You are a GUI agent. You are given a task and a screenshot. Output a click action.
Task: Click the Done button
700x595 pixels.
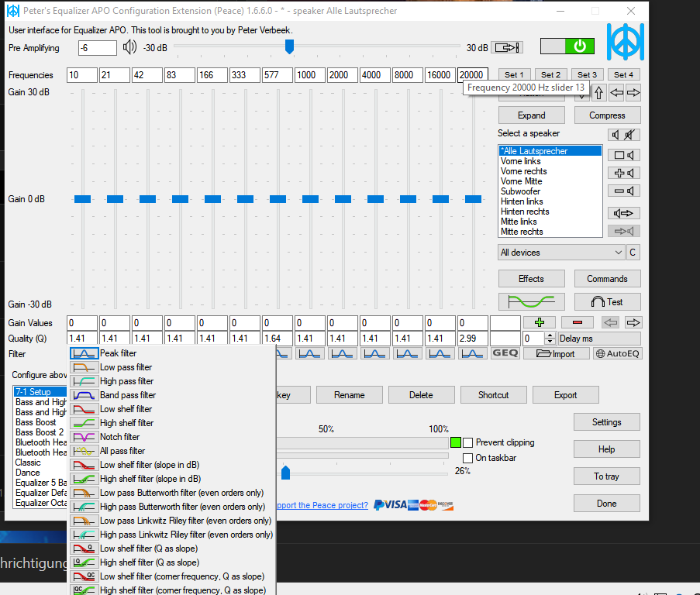click(607, 503)
